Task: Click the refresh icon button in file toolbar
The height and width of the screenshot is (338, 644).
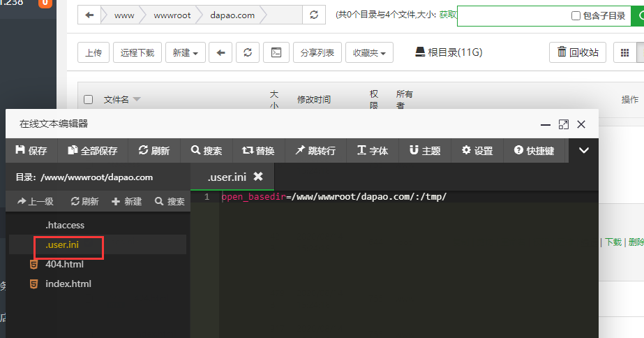Action: tap(248, 52)
